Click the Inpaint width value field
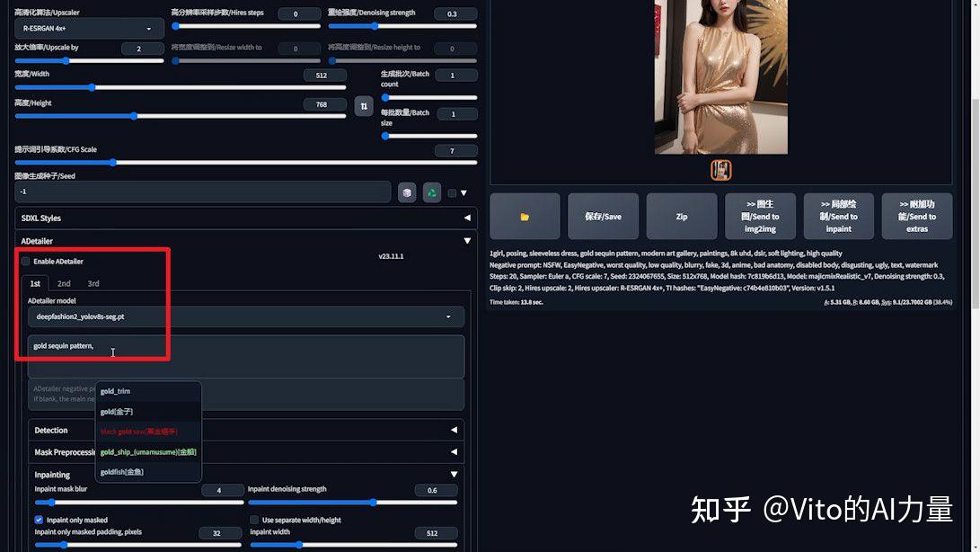Viewport: 980px width, 552px height. 437,533
